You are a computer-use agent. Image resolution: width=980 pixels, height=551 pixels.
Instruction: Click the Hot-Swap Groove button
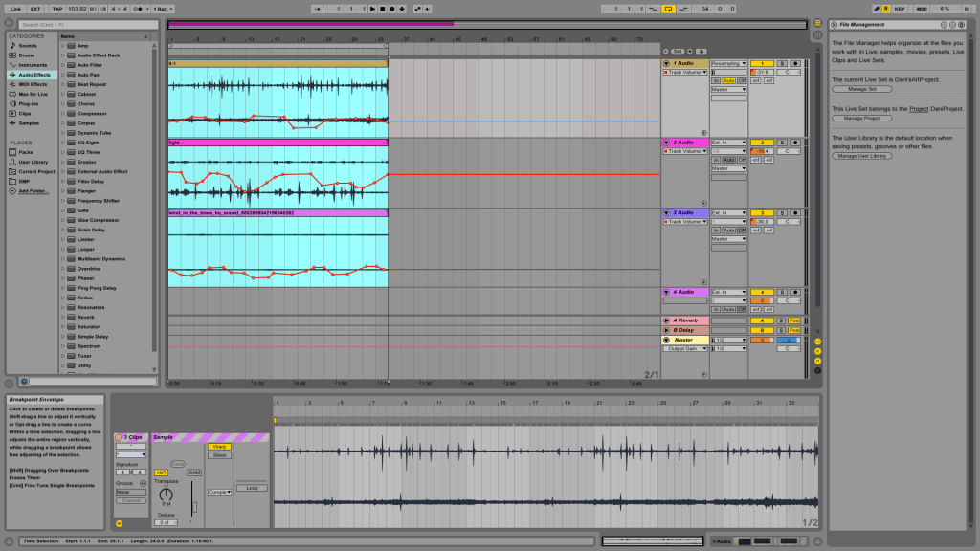(143, 484)
